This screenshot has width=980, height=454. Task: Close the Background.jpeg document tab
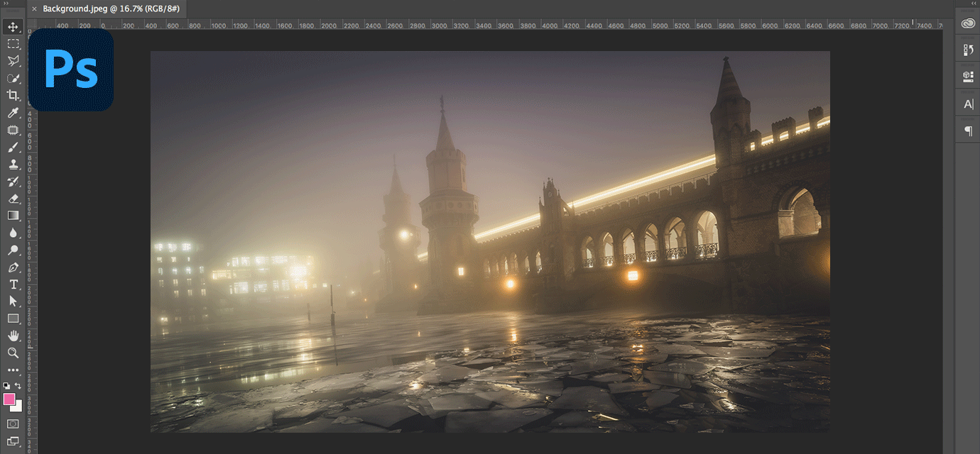(34, 9)
